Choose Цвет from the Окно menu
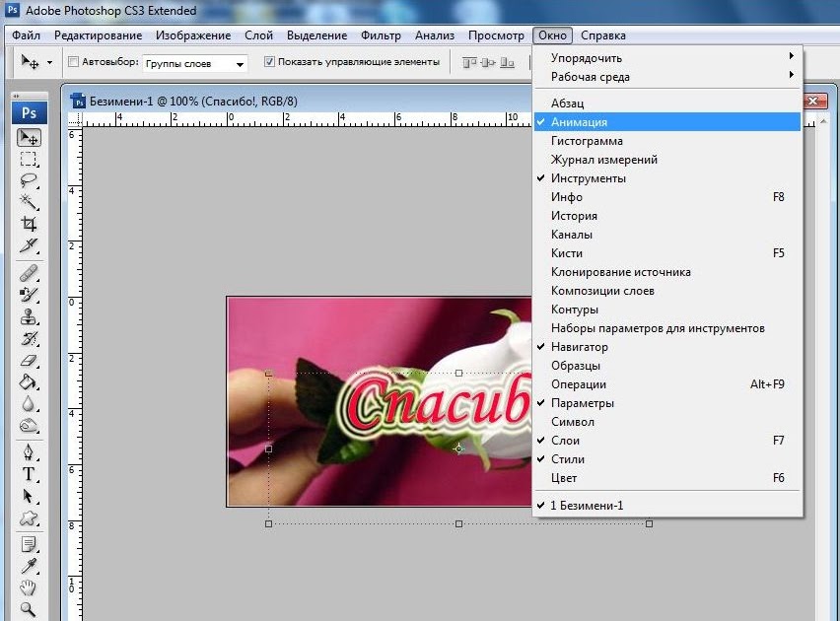 tap(667, 478)
